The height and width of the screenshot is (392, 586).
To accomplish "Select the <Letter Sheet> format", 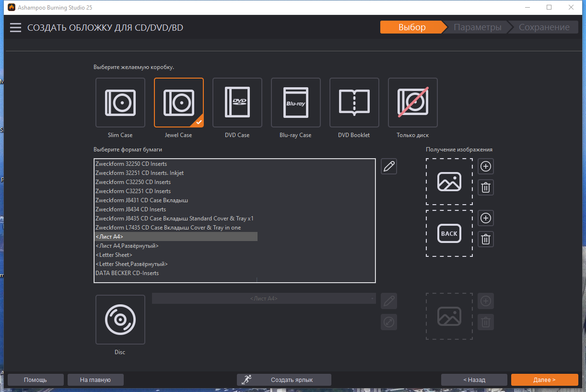I will (x=176, y=255).
